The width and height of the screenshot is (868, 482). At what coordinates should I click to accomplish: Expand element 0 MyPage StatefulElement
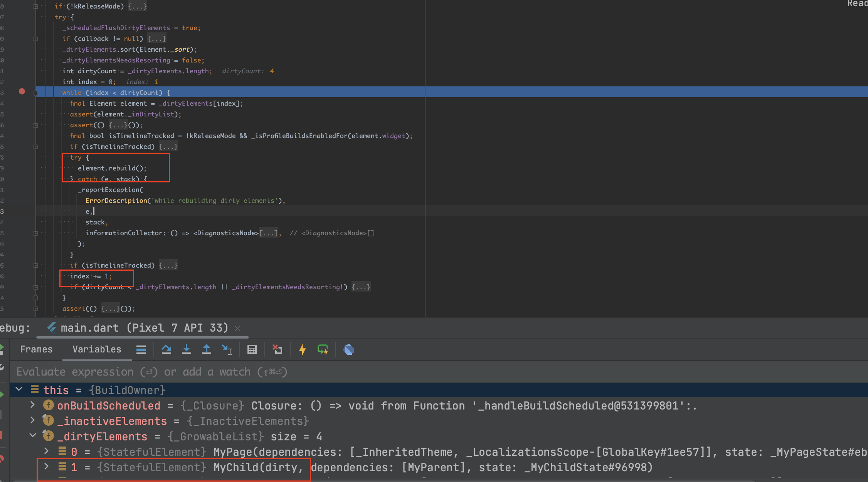(46, 451)
